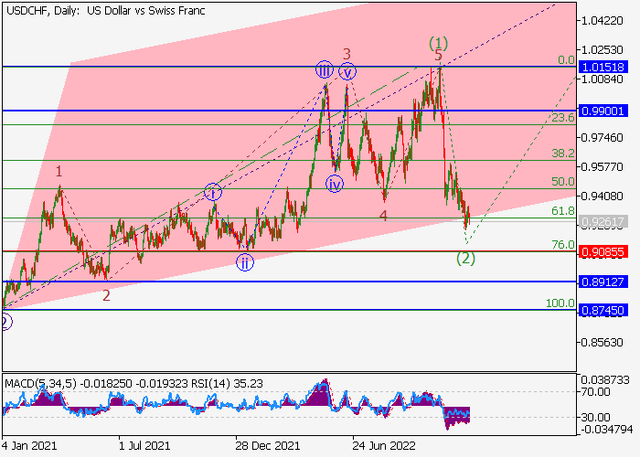Select the red 0.90855 price tag
640x457 pixels.
[603, 251]
